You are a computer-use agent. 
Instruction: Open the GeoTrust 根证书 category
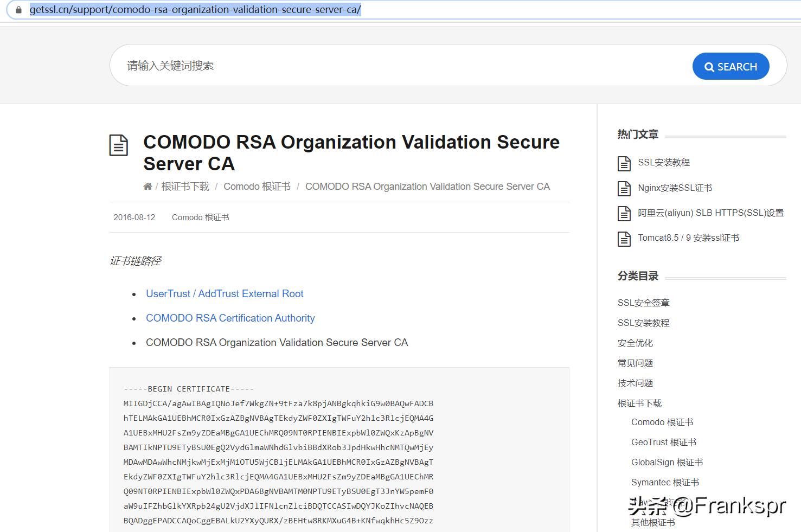(x=663, y=442)
